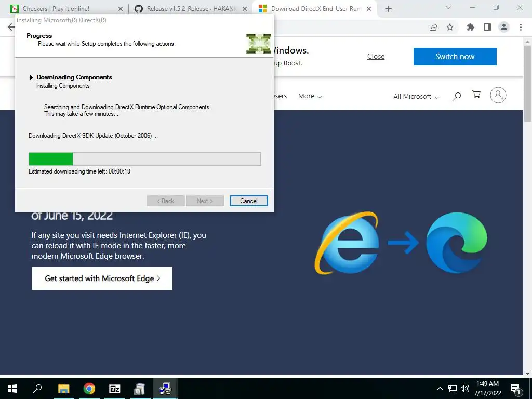
Task: Cancel the DirectX installation
Action: 249,201
